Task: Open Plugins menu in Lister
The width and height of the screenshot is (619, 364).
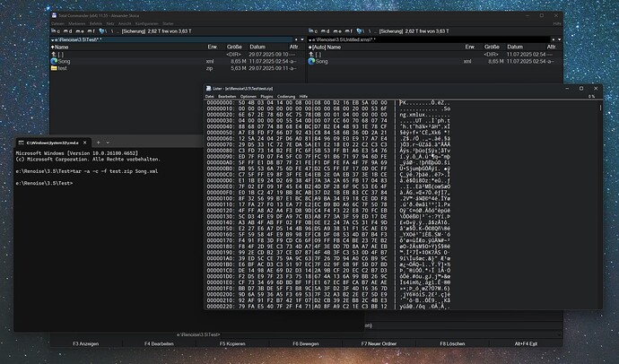Action: tap(266, 96)
